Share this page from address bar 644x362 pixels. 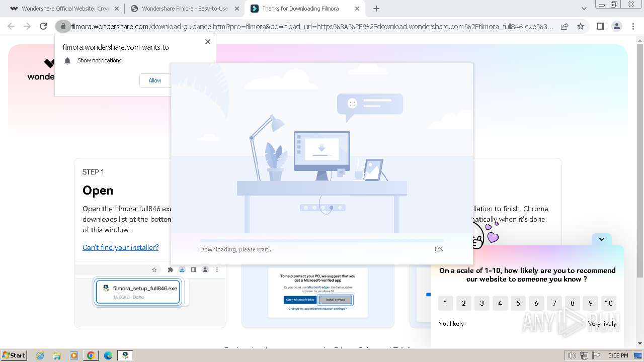coord(565,26)
